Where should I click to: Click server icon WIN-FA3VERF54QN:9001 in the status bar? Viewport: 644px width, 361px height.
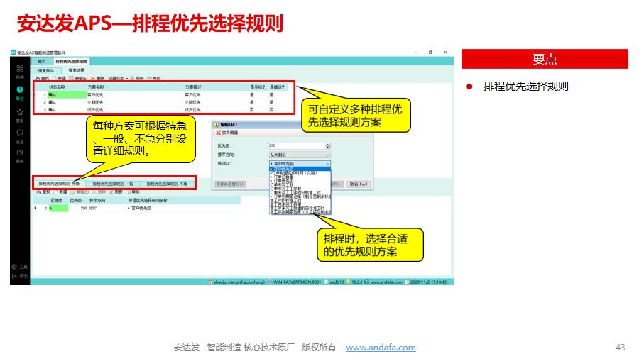[271, 282]
